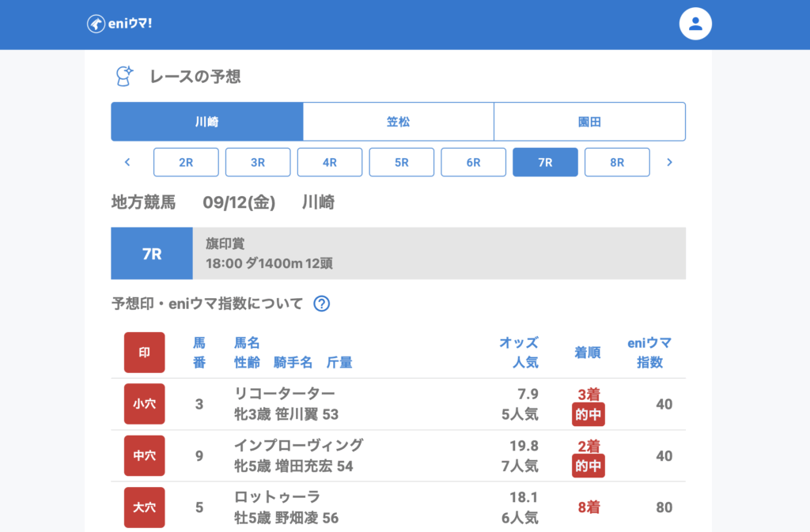The width and height of the screenshot is (810, 532).
Task: Click the 中穴 mark badge
Action: pyautogui.click(x=144, y=455)
